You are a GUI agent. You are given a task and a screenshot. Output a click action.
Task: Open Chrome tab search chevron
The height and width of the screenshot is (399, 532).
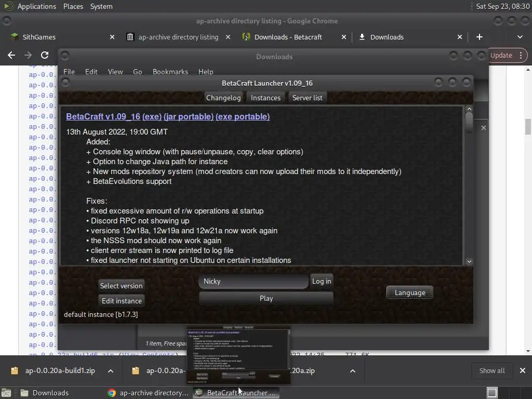pos(520,37)
